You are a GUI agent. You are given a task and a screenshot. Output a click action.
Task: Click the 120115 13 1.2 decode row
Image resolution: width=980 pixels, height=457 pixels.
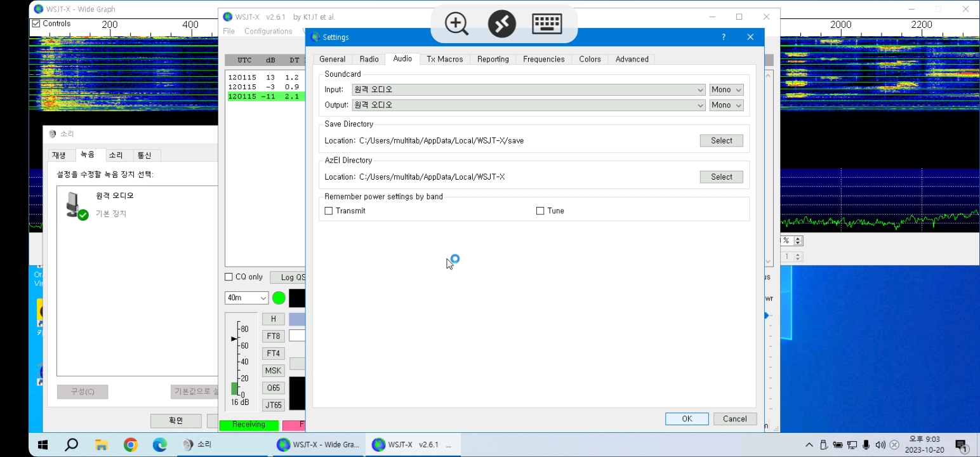point(265,77)
